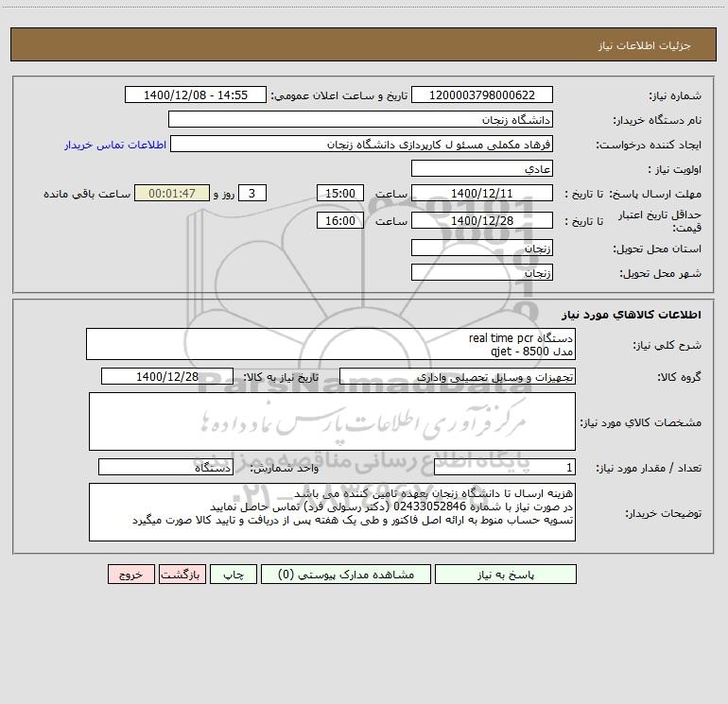This screenshot has height=704, width=728.
Task: Click the remaining days field showing 3
Action: [252, 193]
